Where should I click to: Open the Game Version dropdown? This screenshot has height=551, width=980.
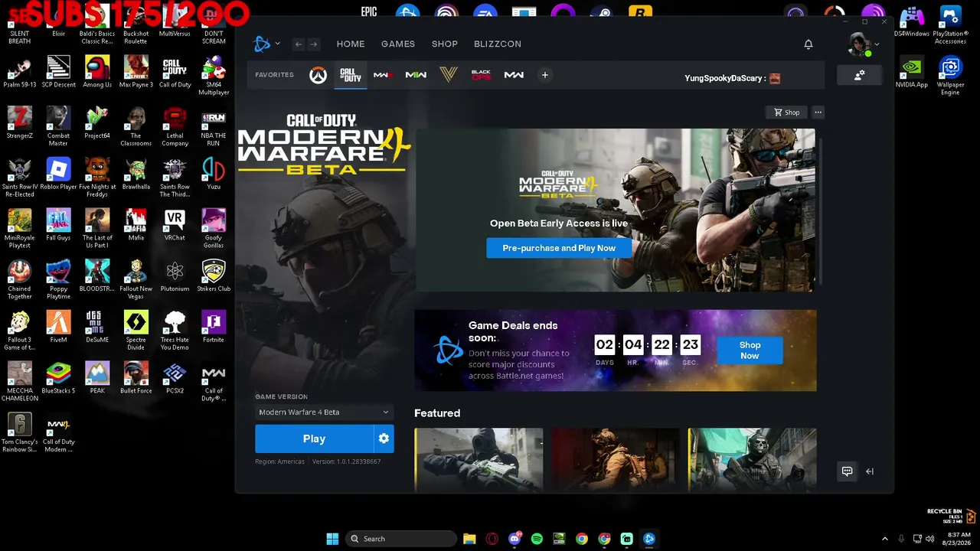324,412
